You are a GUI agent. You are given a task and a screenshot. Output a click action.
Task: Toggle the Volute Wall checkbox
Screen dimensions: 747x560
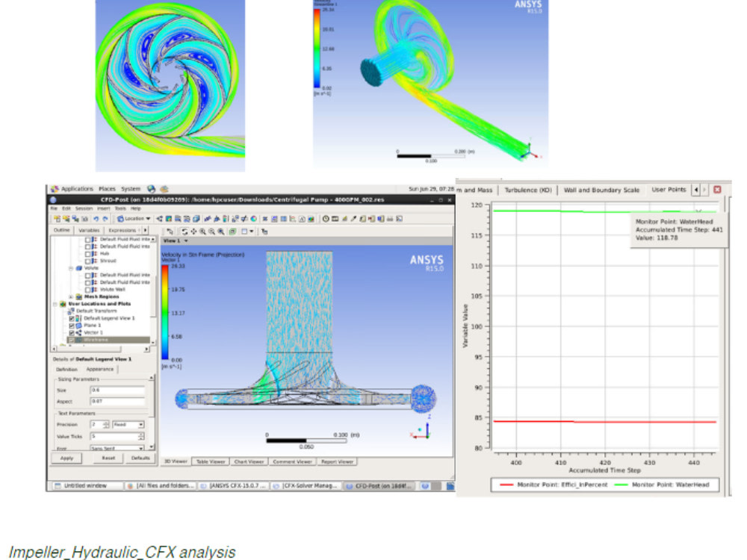click(87, 290)
